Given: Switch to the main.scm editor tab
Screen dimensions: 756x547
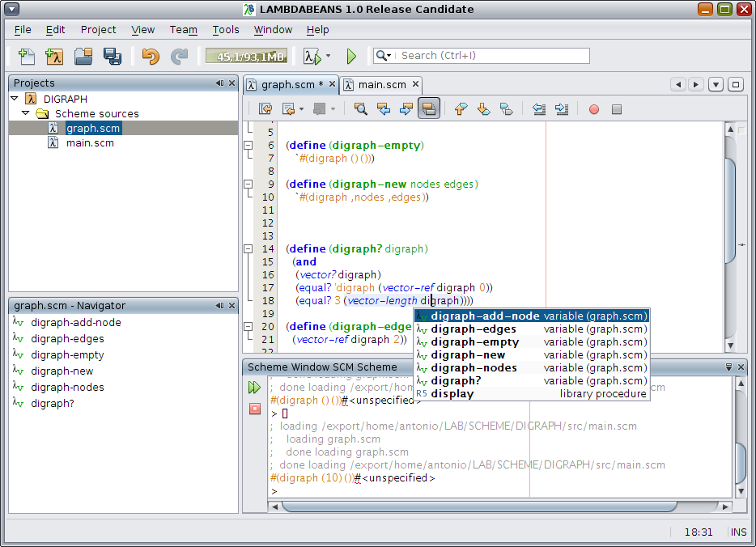Looking at the screenshot, I should (382, 85).
